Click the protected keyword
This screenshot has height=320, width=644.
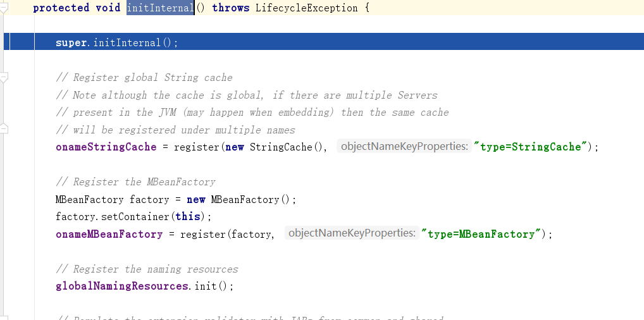pos(61,8)
